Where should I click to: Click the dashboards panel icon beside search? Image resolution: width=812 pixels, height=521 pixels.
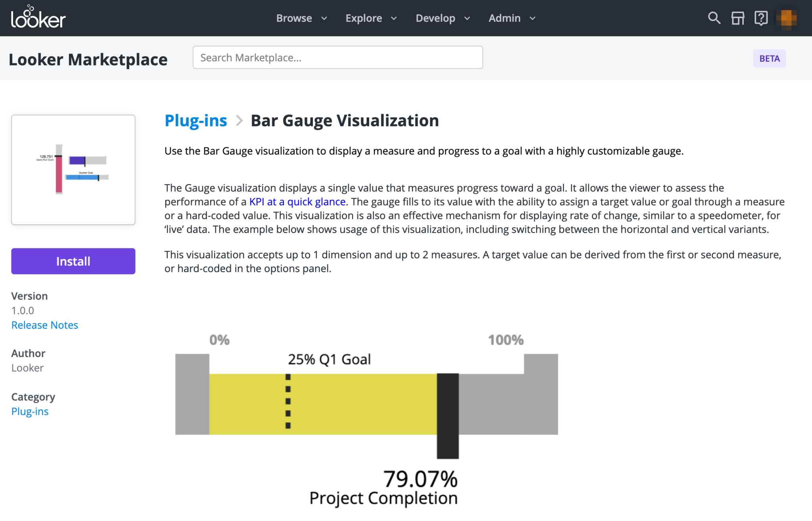pyautogui.click(x=737, y=18)
